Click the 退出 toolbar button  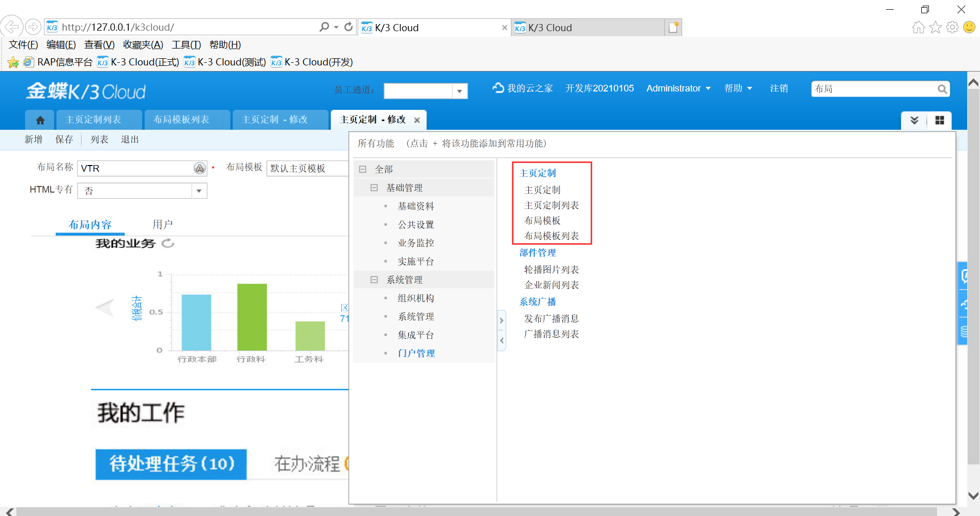130,139
